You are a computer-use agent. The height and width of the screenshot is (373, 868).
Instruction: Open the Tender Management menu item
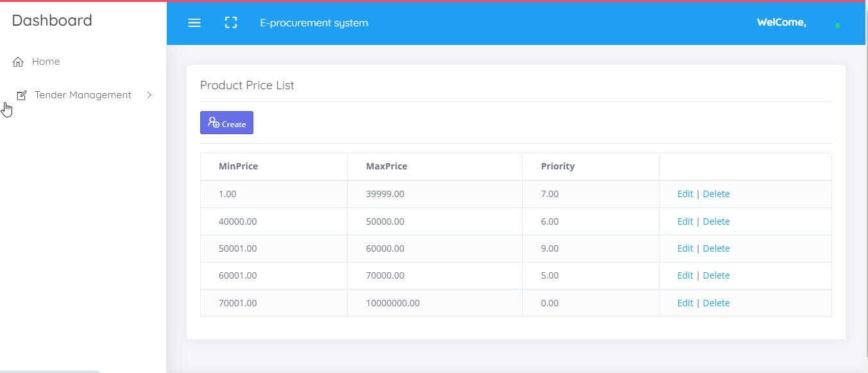tap(83, 95)
